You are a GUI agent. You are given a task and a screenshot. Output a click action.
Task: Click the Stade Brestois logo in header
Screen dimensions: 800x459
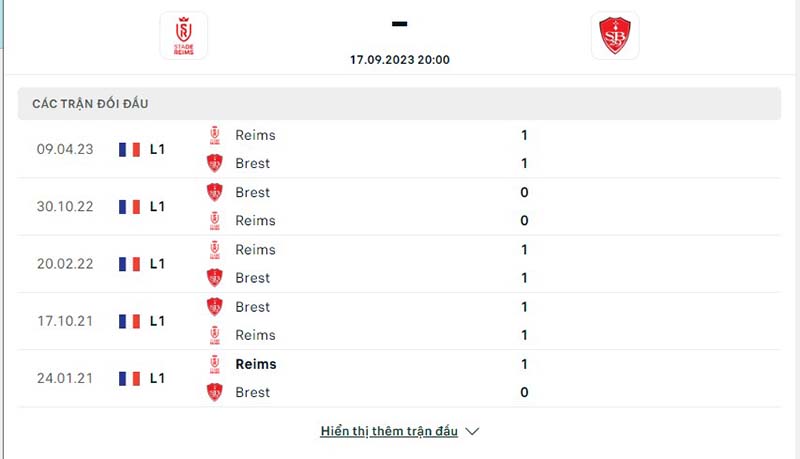coord(614,36)
